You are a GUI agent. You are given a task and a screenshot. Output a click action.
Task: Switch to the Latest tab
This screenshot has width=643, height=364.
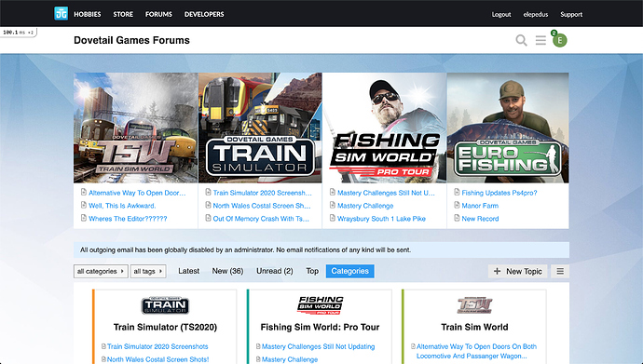[188, 271]
